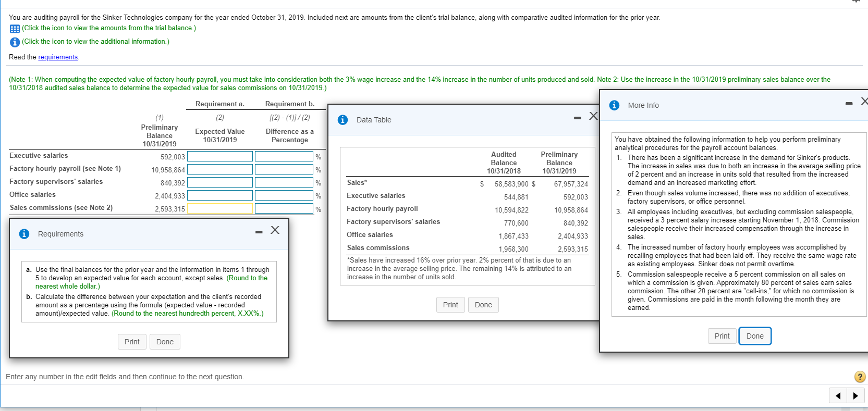Click the trial balance link text
The width and height of the screenshot is (868, 411).
click(109, 28)
